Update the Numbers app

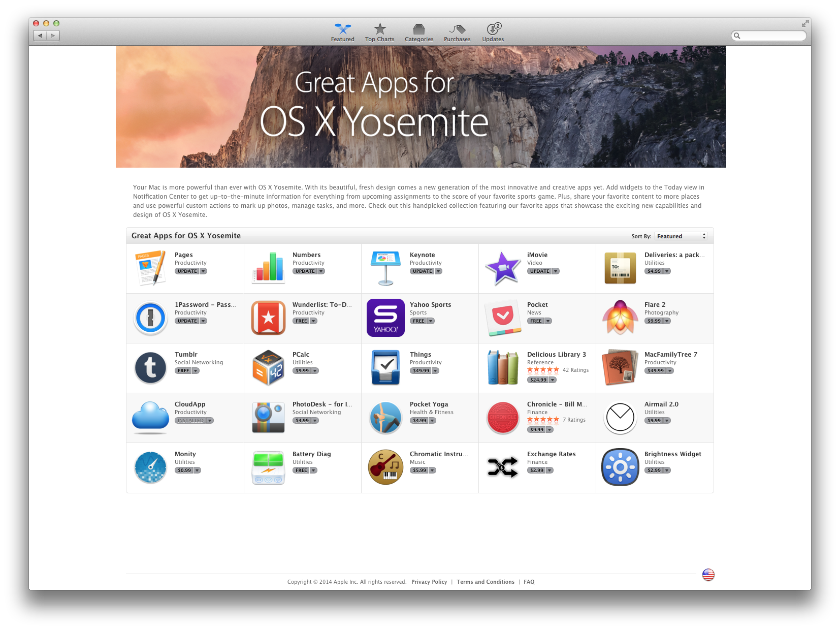(x=305, y=271)
